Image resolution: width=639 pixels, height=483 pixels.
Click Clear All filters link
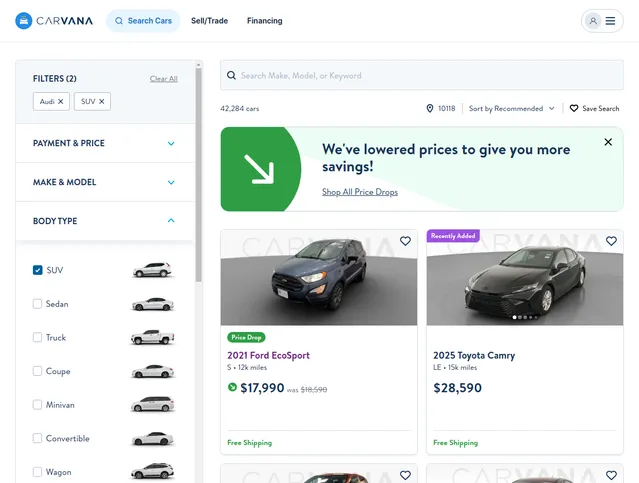click(163, 79)
